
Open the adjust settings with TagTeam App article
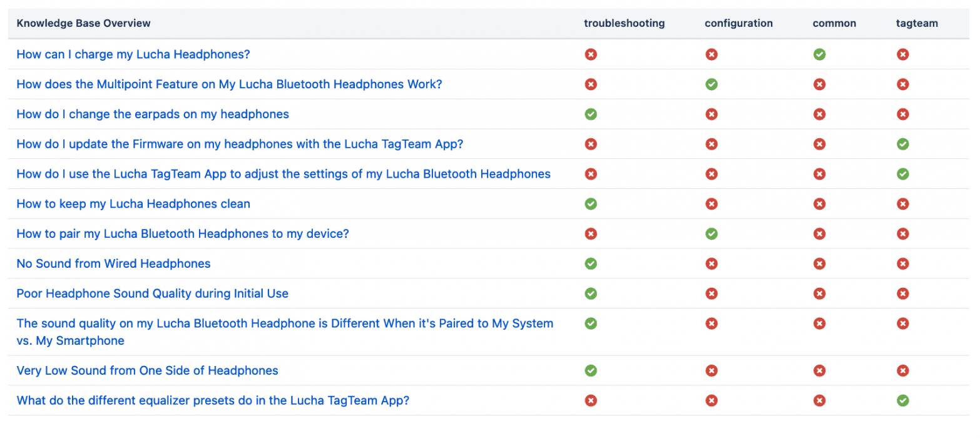pyautogui.click(x=283, y=174)
